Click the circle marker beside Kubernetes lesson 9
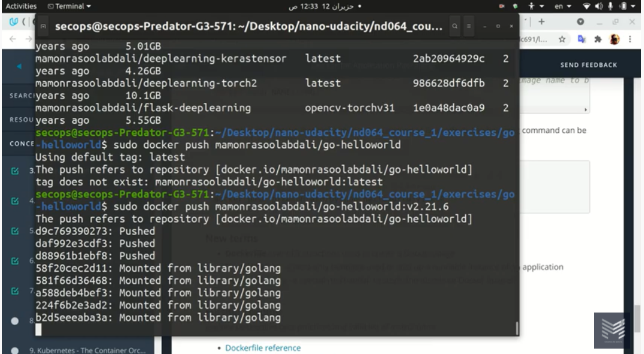The width and height of the screenshot is (644, 354). (x=15, y=351)
